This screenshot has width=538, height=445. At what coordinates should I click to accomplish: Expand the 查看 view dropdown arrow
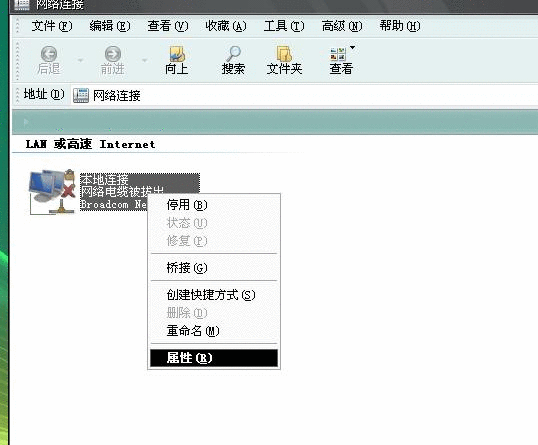352,48
